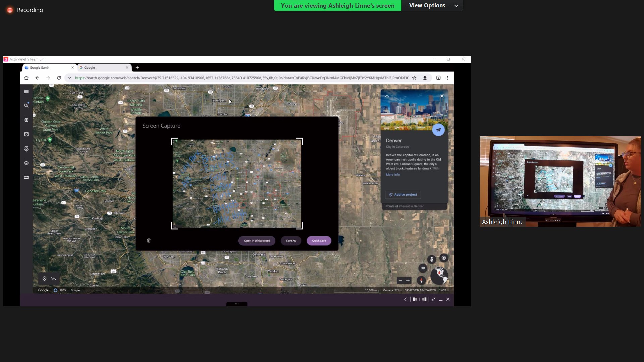Click the purple Quick Save button

tap(319, 241)
